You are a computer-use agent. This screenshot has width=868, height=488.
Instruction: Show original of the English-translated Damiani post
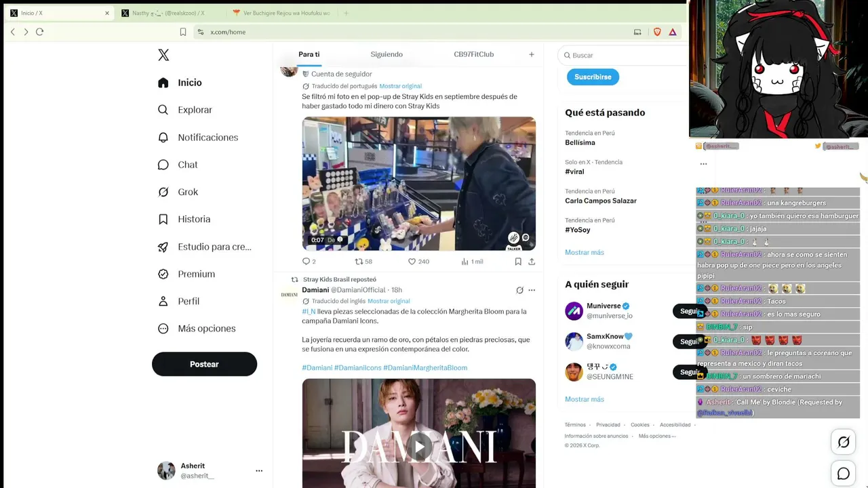(389, 301)
